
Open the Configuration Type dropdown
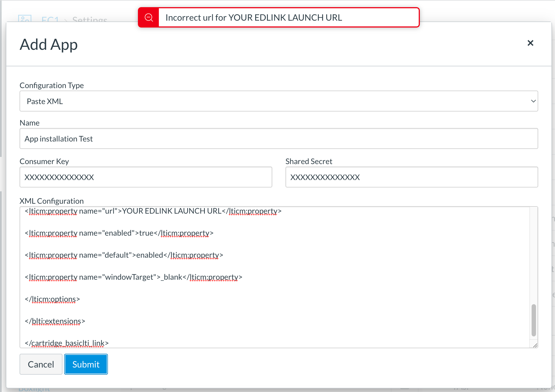click(279, 101)
